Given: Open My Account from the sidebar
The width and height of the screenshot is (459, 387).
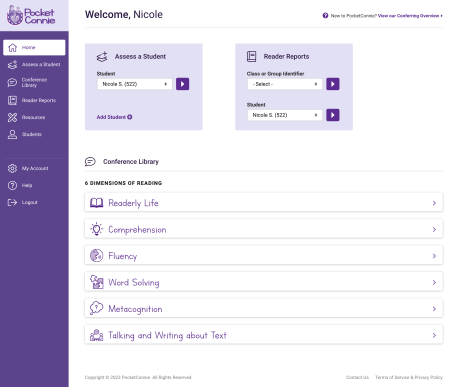Looking at the screenshot, I should (x=34, y=168).
